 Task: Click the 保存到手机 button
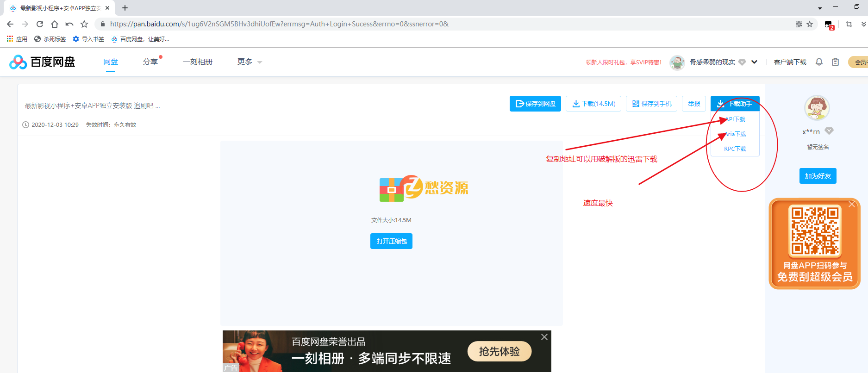(x=651, y=104)
